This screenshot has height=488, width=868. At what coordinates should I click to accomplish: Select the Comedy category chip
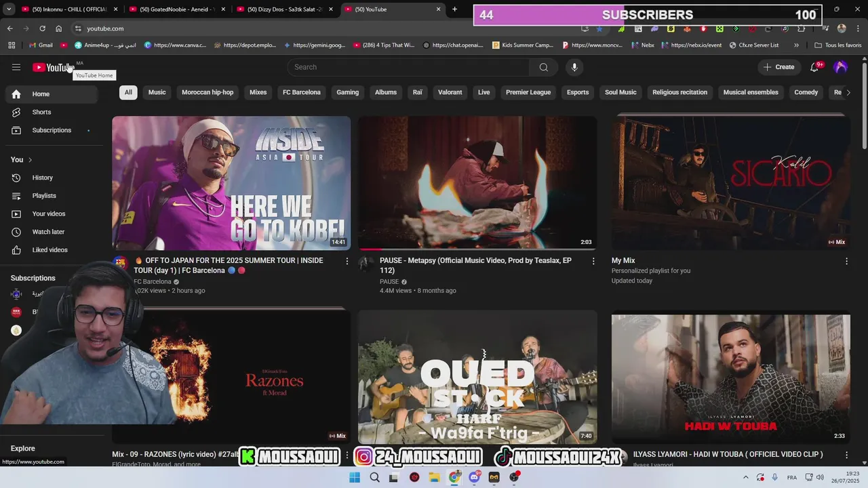click(806, 92)
